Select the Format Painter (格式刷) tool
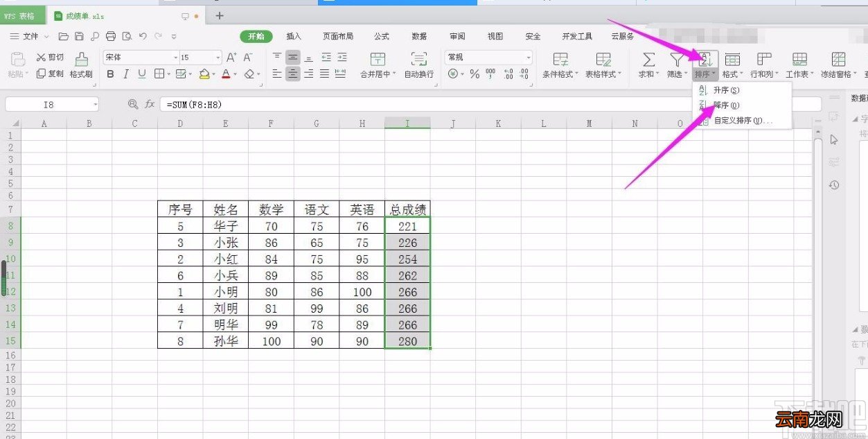 [82, 65]
